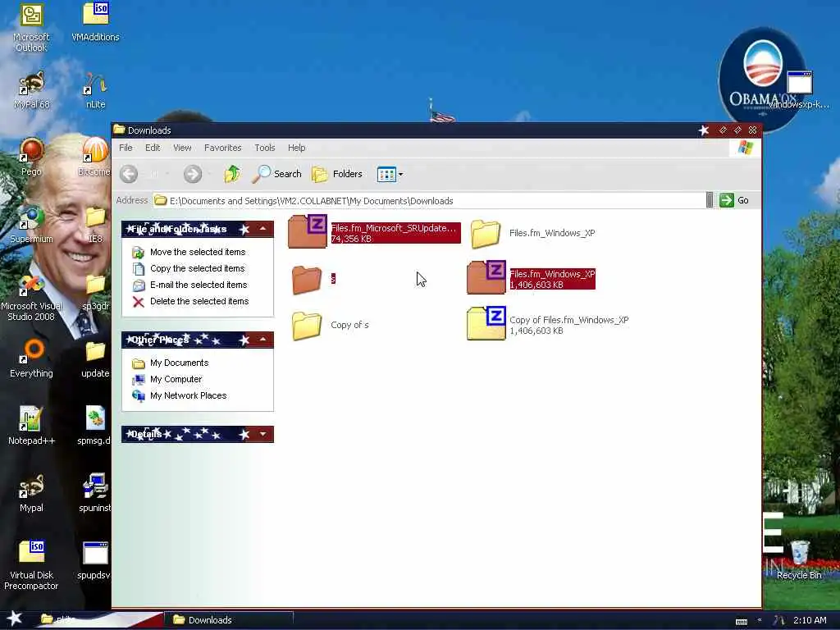This screenshot has height=630, width=840.
Task: Open Supermium desktop shortcut
Action: (x=31, y=225)
